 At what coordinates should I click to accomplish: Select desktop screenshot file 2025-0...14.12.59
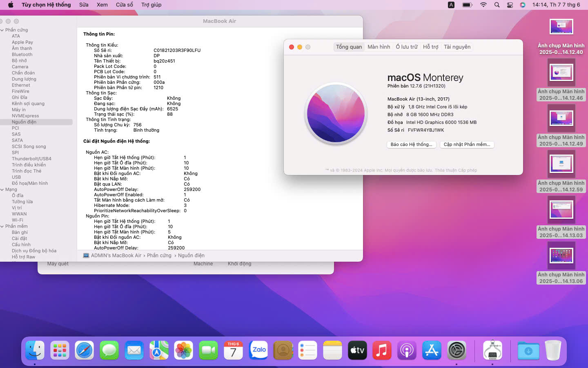[x=561, y=171]
